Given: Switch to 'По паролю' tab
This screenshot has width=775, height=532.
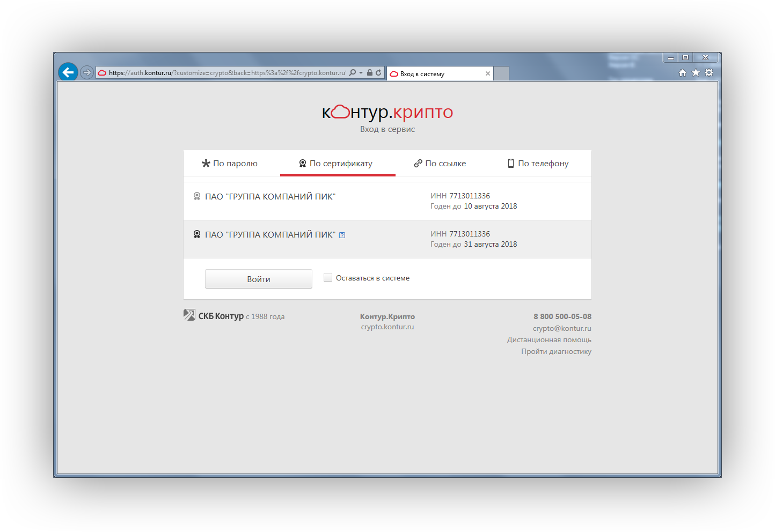Looking at the screenshot, I should 230,164.
